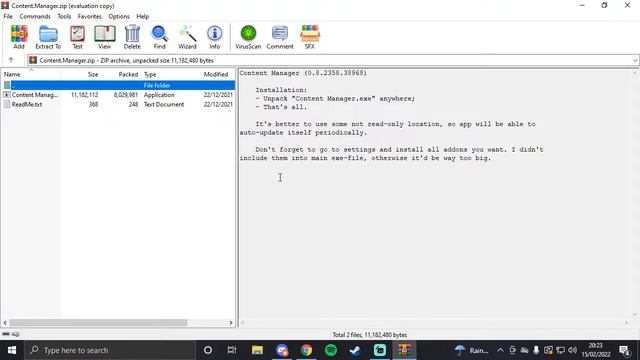The height and width of the screenshot is (360, 640).
Task: Open the File menu
Action: pos(8,16)
